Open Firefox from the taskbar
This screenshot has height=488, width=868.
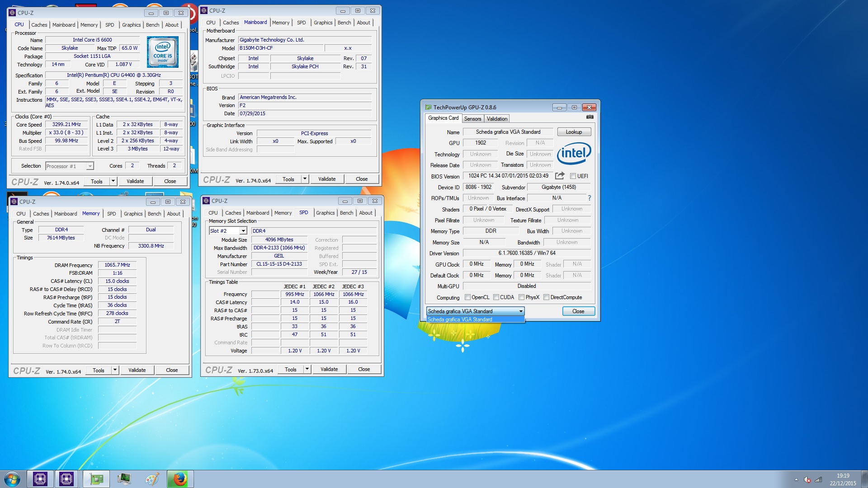pos(180,479)
